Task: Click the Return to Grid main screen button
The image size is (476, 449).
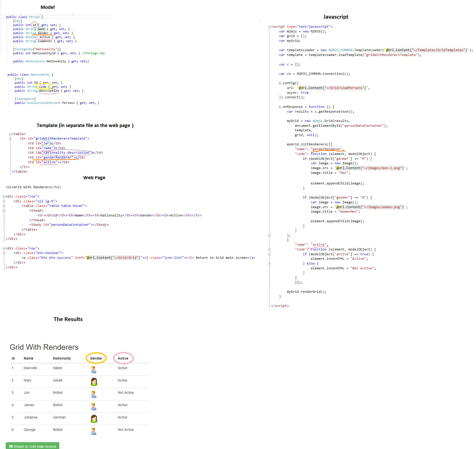Action: tap(33, 446)
